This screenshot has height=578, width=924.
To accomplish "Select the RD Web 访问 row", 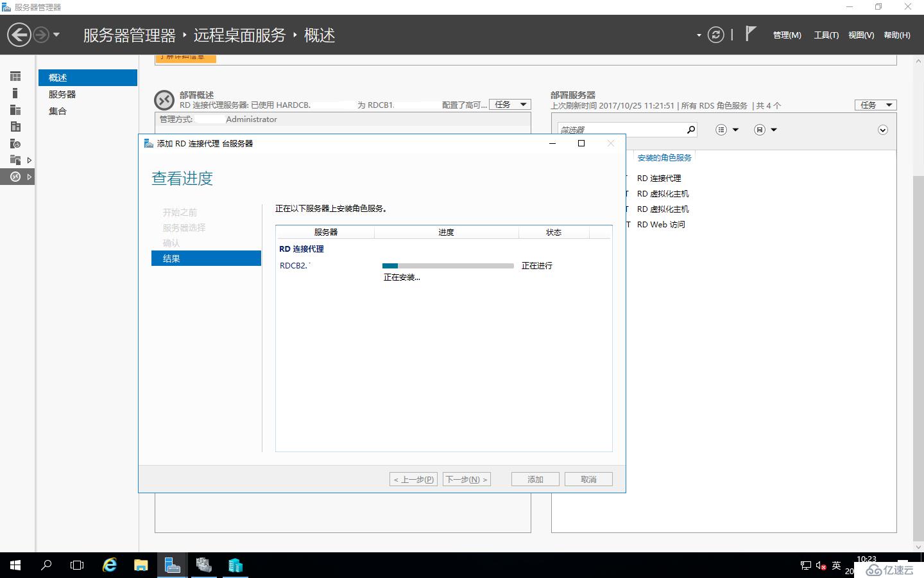I will (661, 224).
